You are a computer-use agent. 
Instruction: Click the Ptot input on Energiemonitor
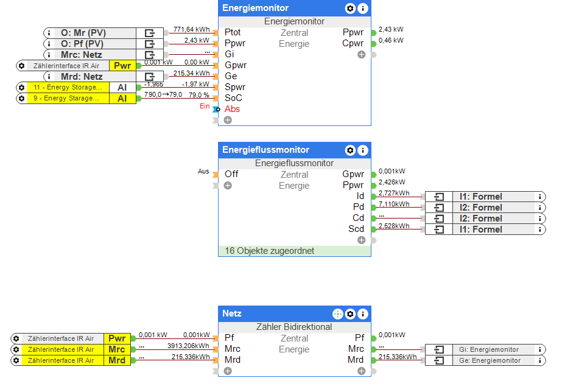233,33
